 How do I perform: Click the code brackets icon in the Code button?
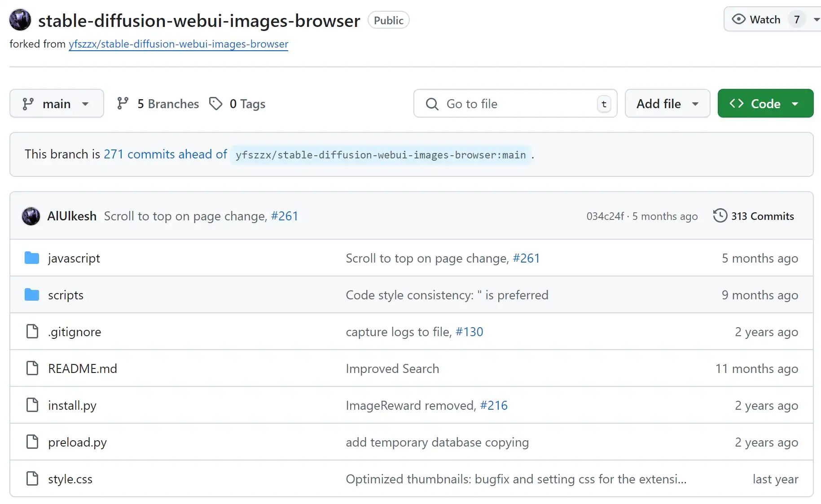pos(736,104)
